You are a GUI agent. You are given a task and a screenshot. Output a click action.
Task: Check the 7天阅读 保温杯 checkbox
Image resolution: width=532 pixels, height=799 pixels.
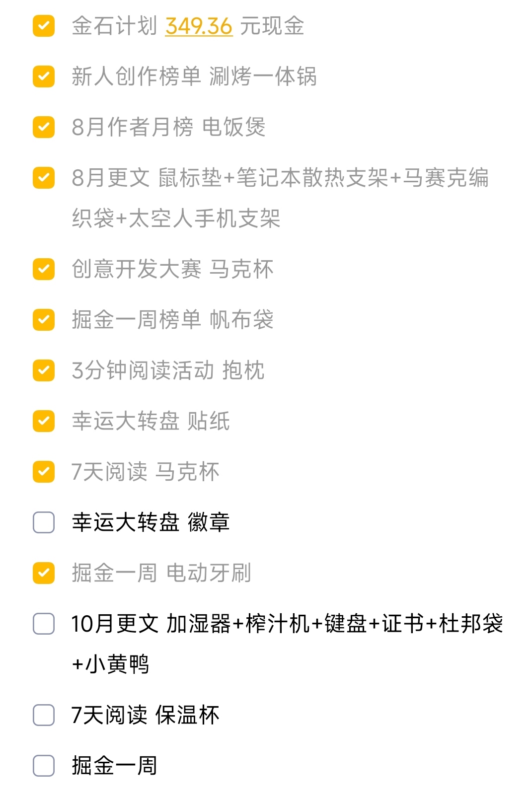click(44, 715)
